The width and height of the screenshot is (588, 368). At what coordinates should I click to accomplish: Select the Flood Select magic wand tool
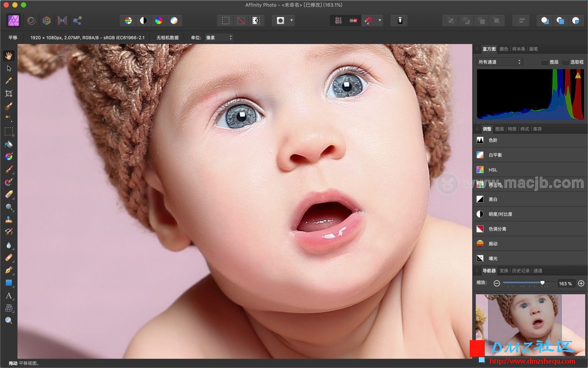pyautogui.click(x=9, y=119)
